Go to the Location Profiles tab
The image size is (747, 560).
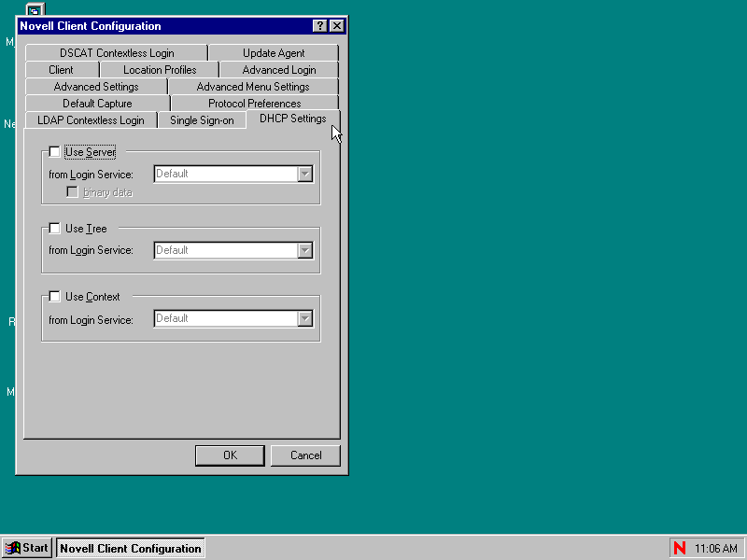pos(160,70)
